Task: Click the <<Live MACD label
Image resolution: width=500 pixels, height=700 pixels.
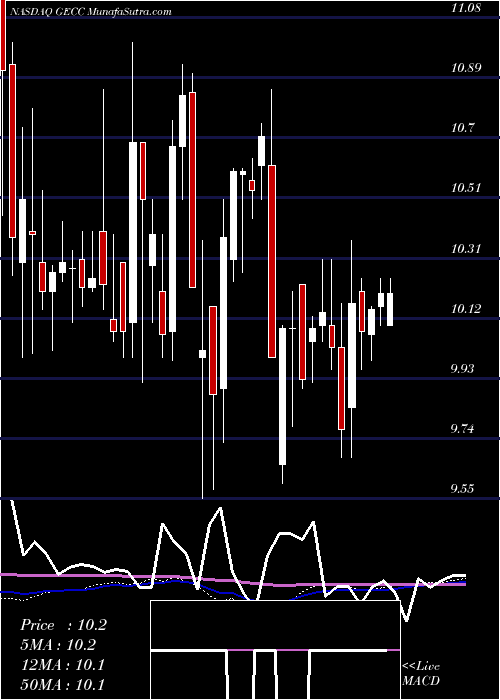Action: pos(421,674)
